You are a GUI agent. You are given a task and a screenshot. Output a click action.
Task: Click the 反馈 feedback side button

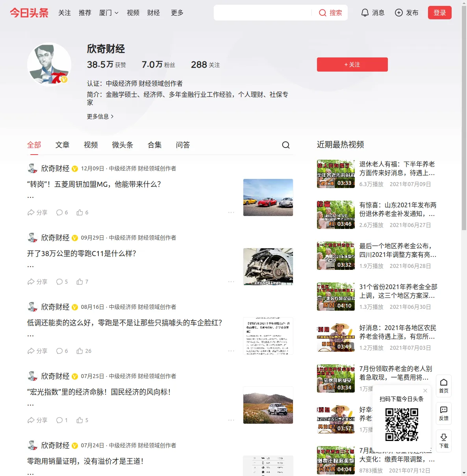coord(444,413)
